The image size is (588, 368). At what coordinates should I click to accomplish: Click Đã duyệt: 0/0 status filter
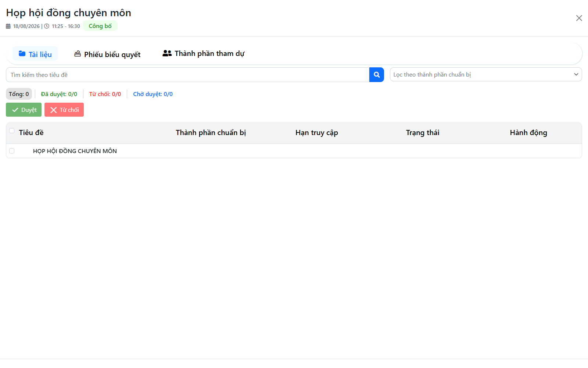59,94
